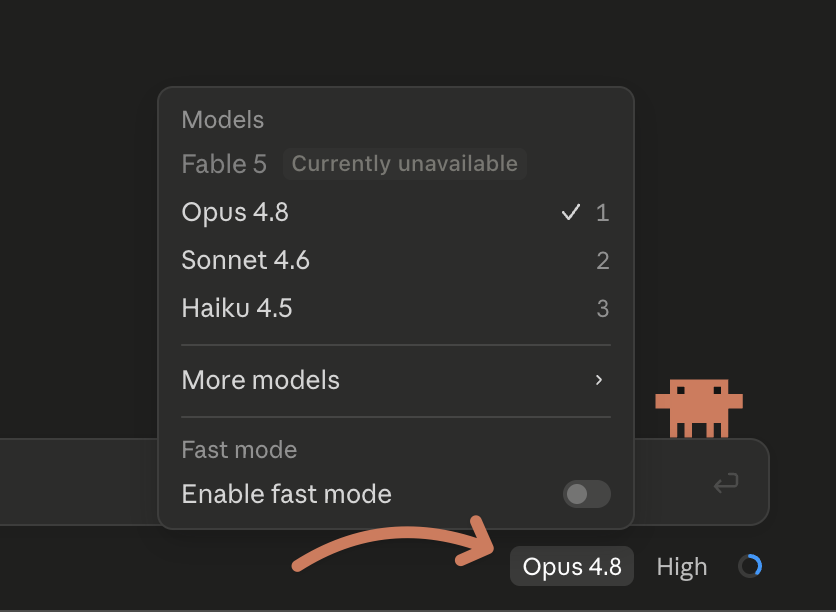836x612 pixels.
Task: Toggle the Enable fast mode switch
Action: 586,494
